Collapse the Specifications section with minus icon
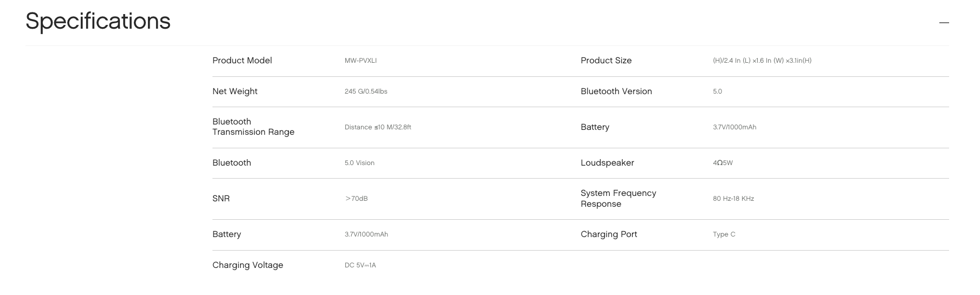980x295 pixels. pyautogui.click(x=944, y=23)
